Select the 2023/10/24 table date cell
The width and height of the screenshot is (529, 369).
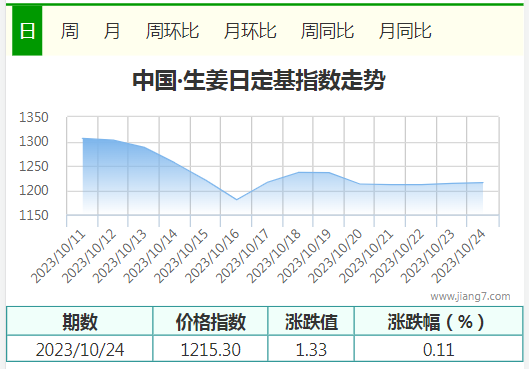(80, 349)
